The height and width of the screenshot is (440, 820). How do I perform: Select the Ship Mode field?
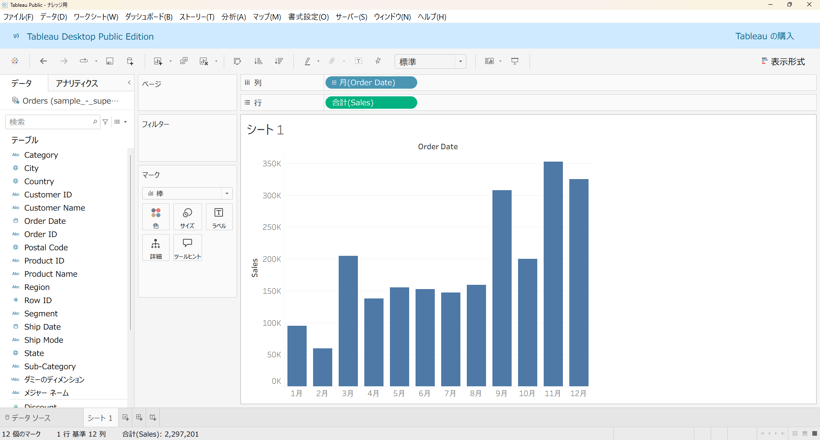click(43, 340)
